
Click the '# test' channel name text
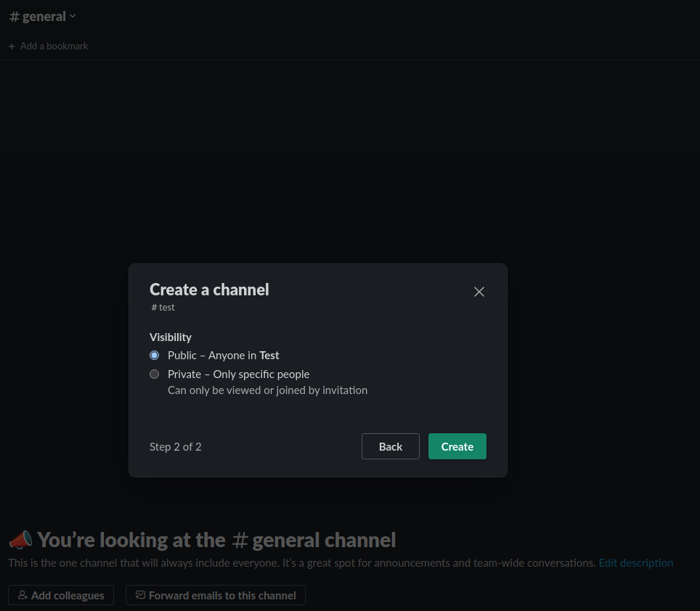[163, 307]
